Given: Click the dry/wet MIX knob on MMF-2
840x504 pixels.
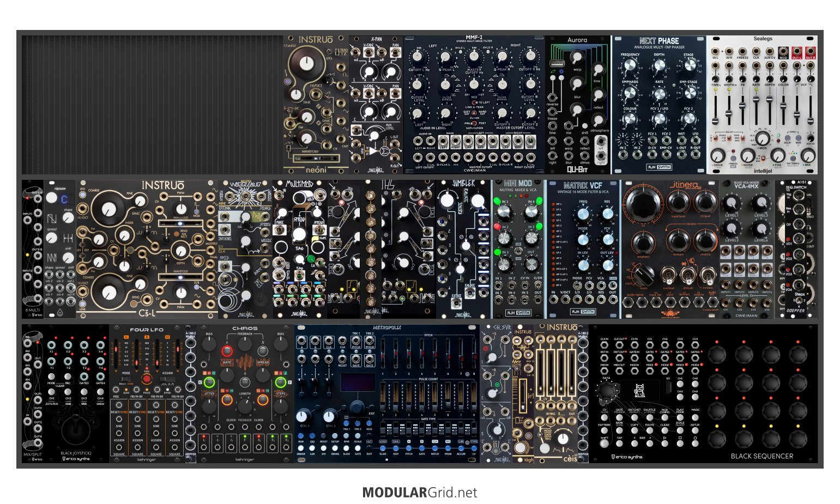Looking at the screenshot, I should tap(474, 85).
